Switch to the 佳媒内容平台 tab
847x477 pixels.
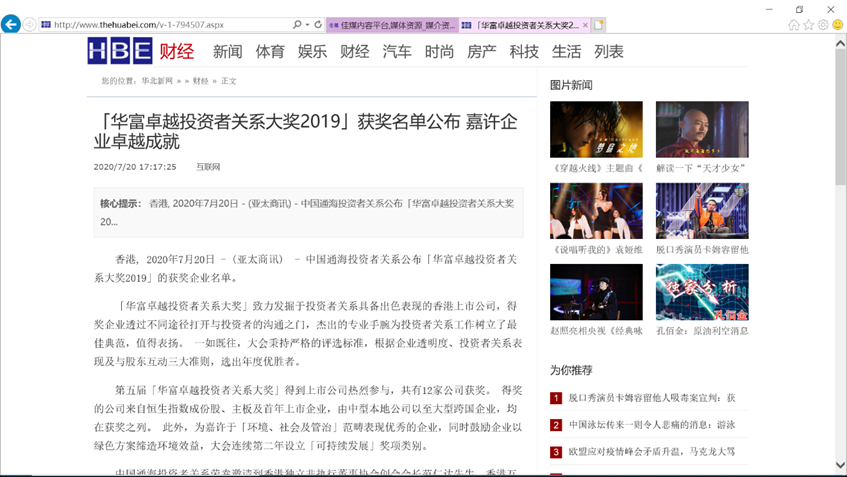click(392, 25)
